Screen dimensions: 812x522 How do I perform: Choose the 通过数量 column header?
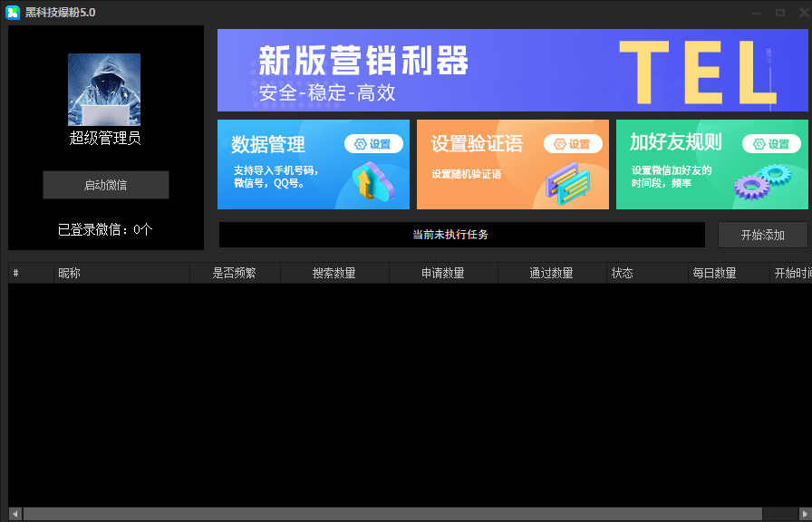point(552,273)
